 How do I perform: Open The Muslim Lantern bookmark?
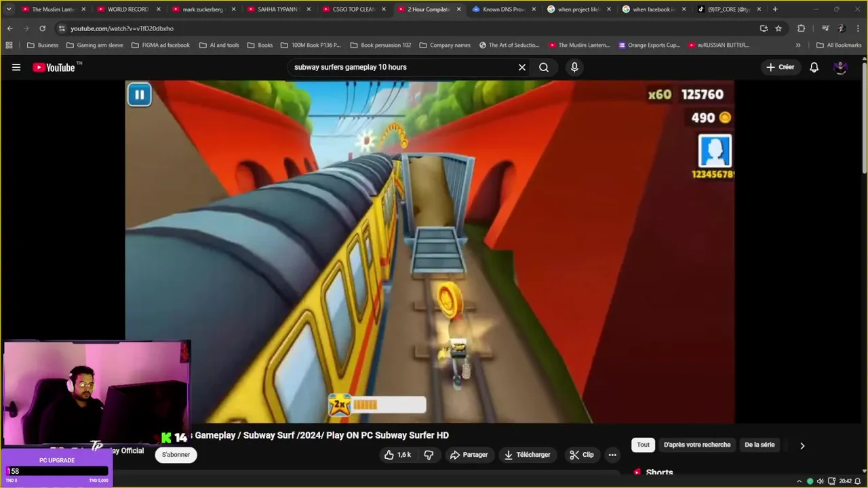(x=579, y=45)
